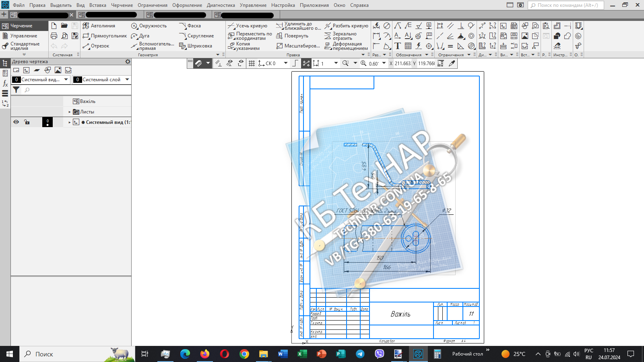Image resolution: width=644 pixels, height=362 pixels.
Task: Toggle the grid display button
Action: [252, 63]
